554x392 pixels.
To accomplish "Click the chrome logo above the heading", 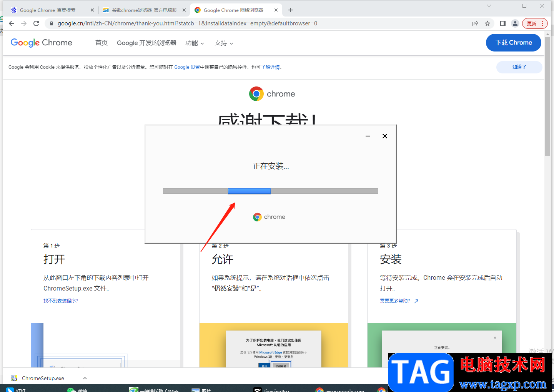I will pos(272,94).
